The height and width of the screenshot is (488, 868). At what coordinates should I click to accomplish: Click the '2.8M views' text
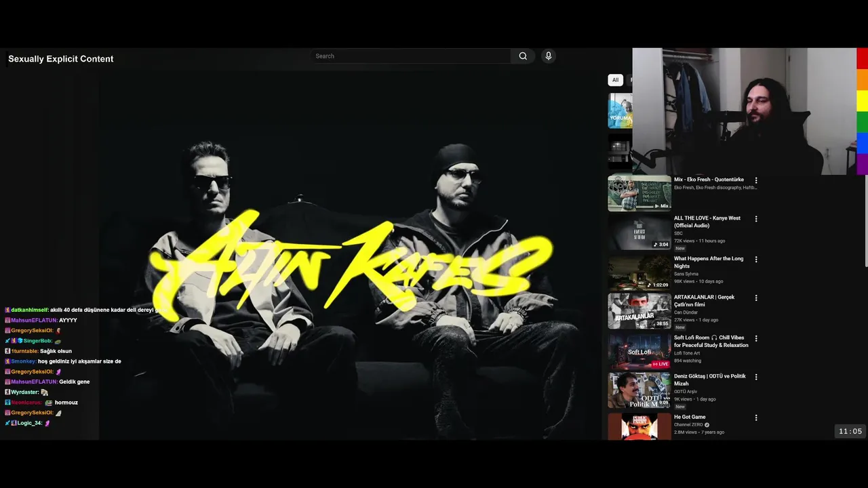pos(686,432)
